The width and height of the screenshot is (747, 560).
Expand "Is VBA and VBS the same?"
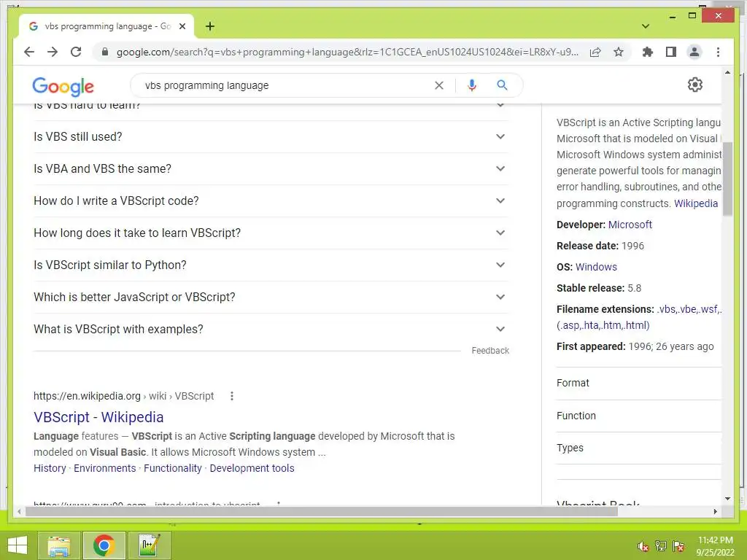271,168
